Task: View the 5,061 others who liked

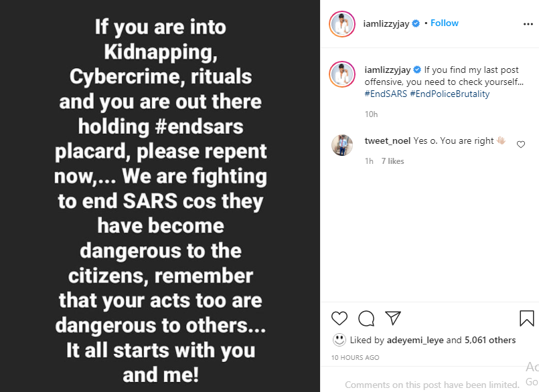Action: click(490, 340)
